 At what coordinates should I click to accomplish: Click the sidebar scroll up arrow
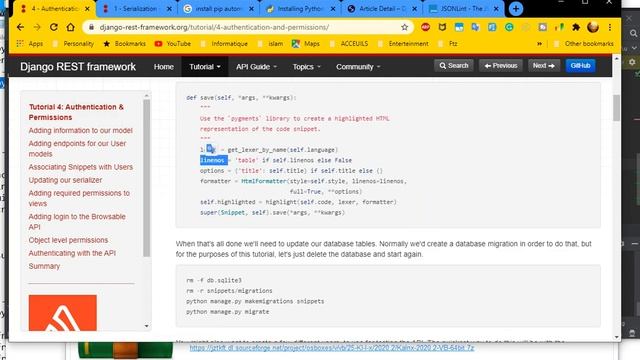147,96
